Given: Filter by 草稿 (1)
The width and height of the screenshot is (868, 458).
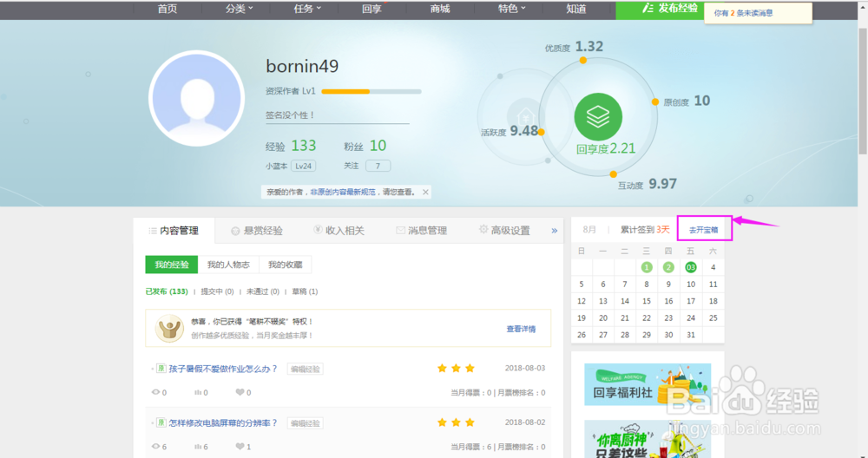Looking at the screenshot, I should pyautogui.click(x=305, y=291).
